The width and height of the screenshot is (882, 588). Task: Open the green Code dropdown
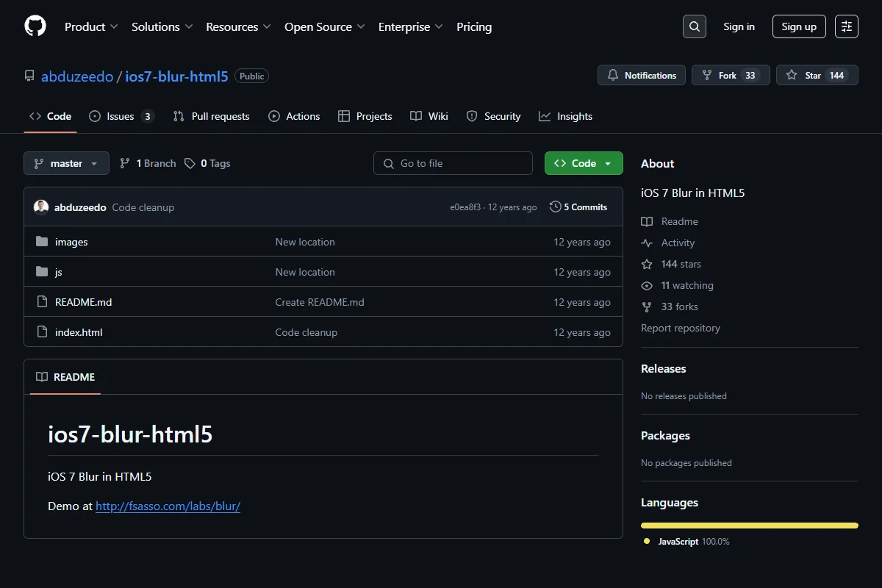coord(584,163)
